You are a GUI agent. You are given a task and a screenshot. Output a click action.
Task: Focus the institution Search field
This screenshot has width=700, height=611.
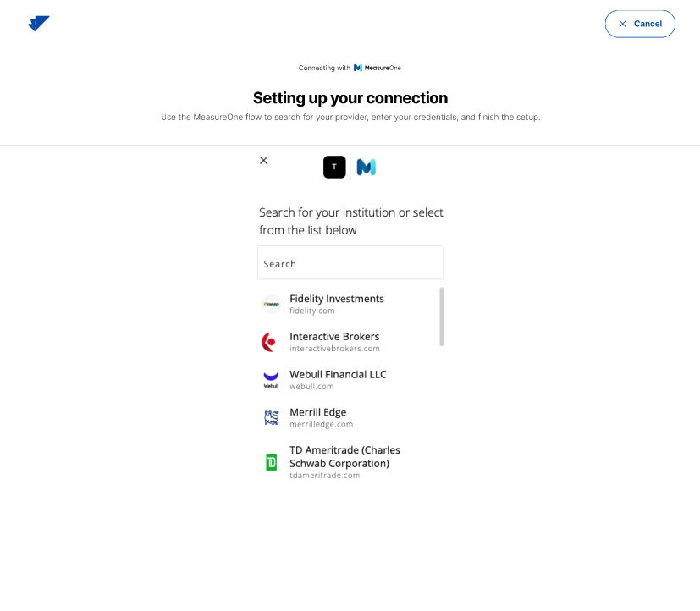350,262
